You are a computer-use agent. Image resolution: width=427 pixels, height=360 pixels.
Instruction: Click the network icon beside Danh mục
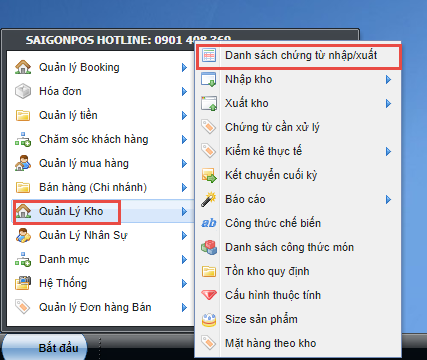tap(23, 259)
